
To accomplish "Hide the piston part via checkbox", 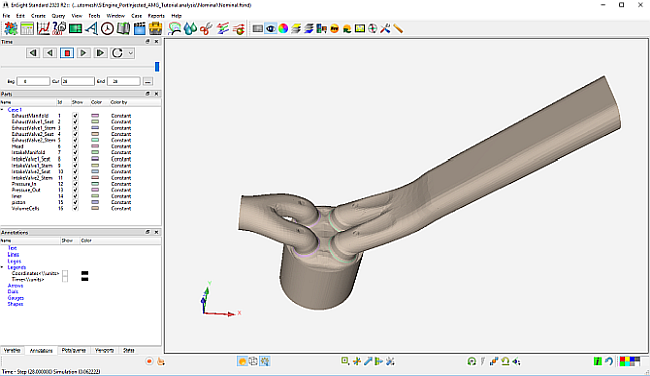I will pyautogui.click(x=75, y=202).
